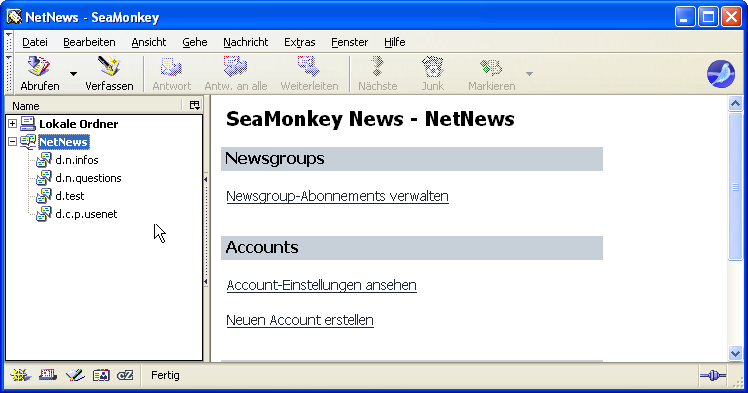Open the Composer status bar icon

pos(75,375)
